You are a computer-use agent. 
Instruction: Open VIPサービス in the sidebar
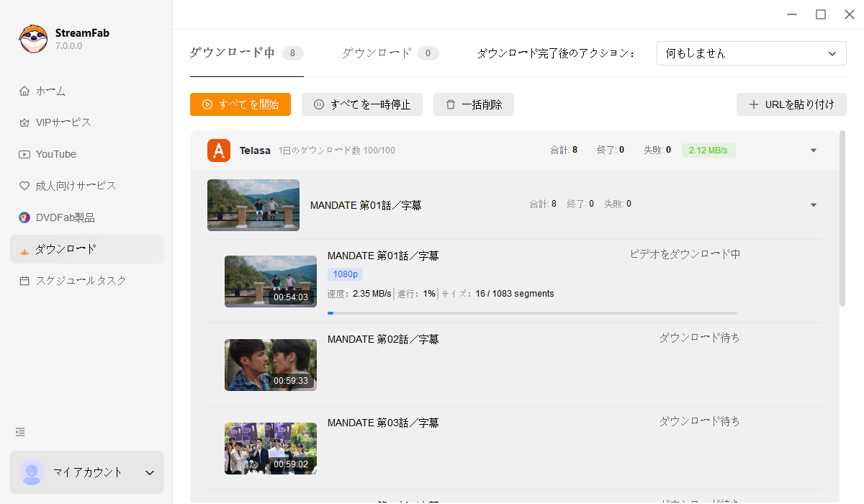[63, 122]
